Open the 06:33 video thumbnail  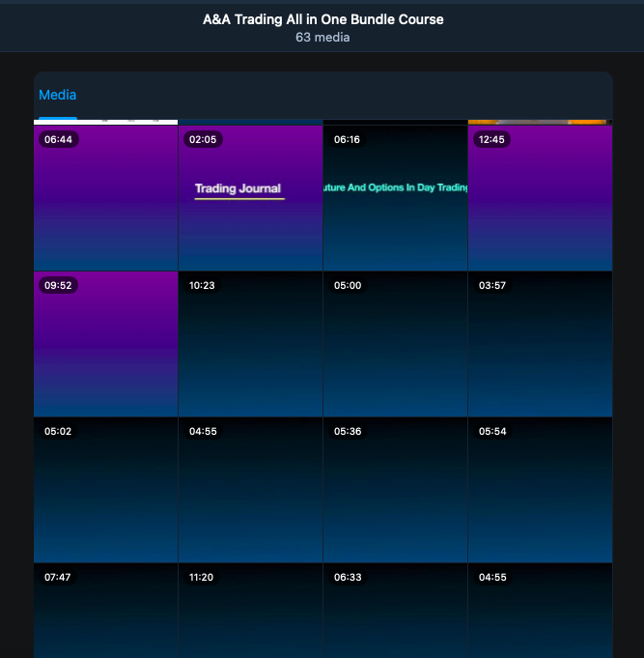(395, 611)
